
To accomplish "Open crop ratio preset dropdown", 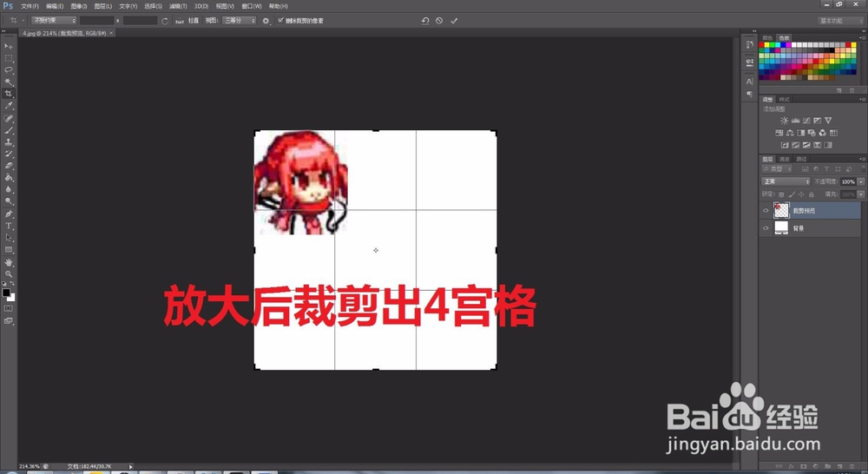I will 53,21.
